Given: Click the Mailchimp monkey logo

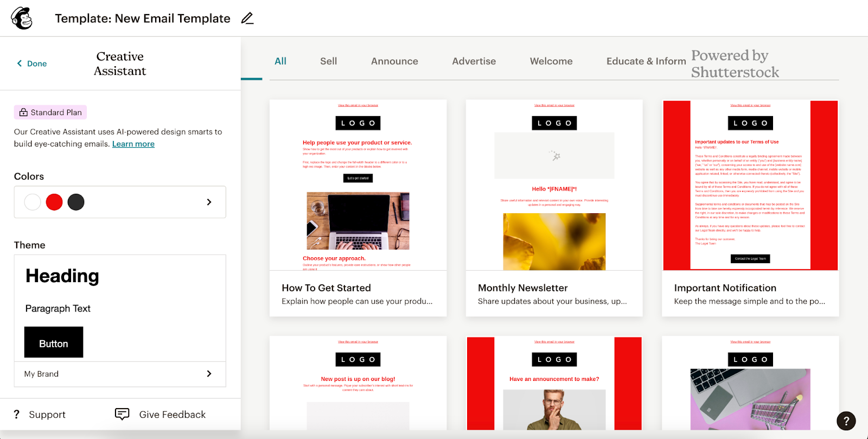Looking at the screenshot, I should (x=22, y=18).
